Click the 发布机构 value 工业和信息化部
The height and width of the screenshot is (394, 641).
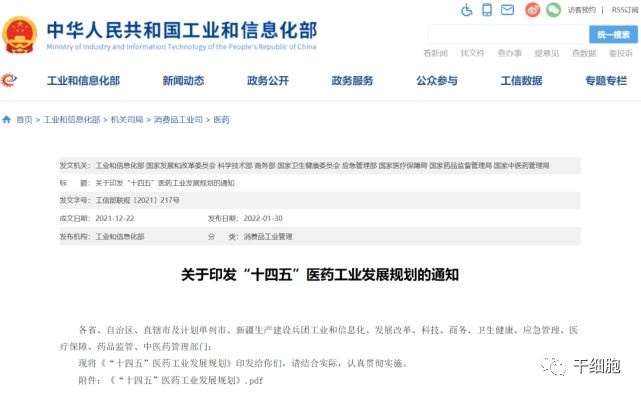[120, 237]
